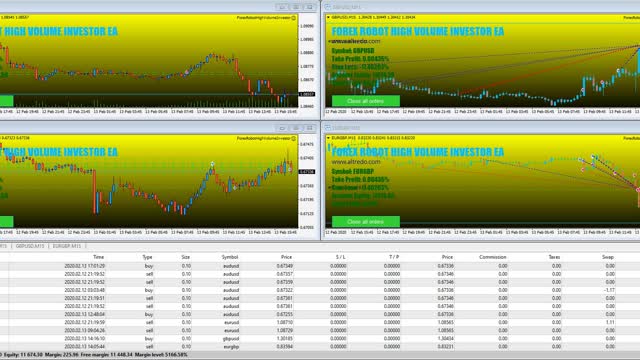The height and width of the screenshot is (360, 640).
Task: Click the EURGBP chart window title icon
Action: 328,128
